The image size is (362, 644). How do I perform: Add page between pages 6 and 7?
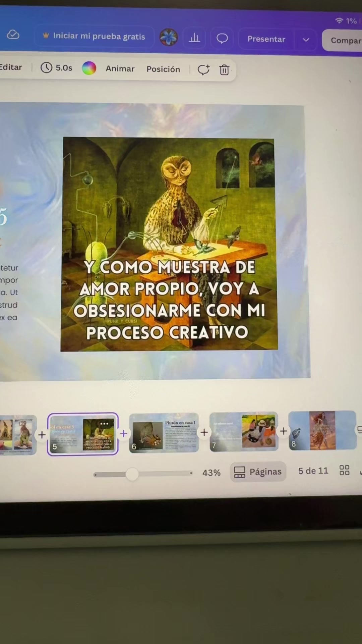pos(204,432)
